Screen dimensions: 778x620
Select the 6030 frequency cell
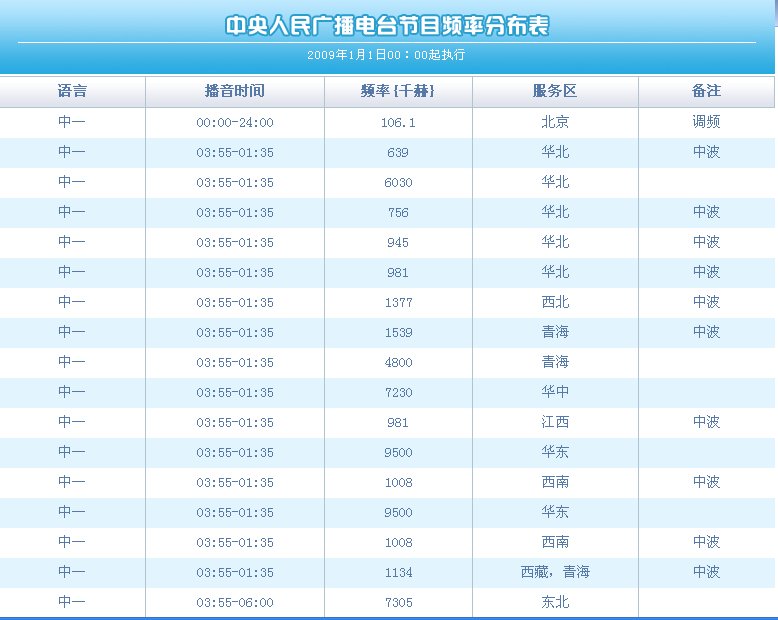pos(398,182)
